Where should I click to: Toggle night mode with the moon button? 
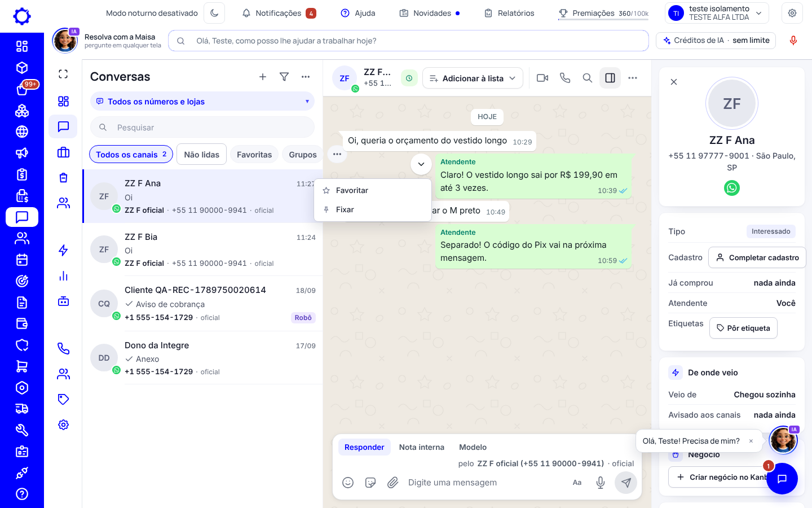point(214,13)
